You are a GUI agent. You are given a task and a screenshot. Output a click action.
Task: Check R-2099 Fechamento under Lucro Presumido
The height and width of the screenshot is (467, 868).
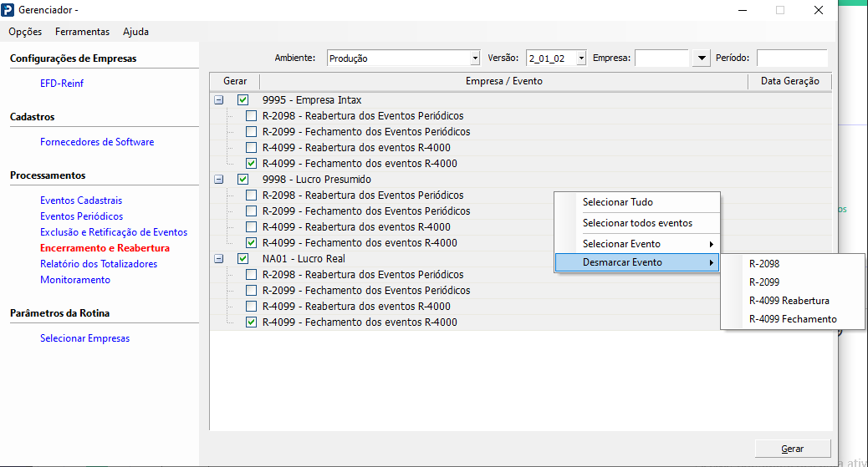(x=251, y=211)
